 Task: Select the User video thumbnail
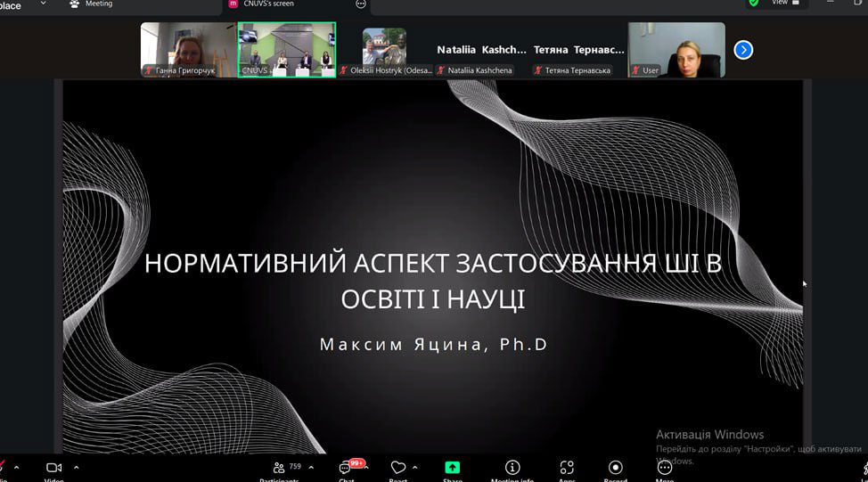pos(676,50)
